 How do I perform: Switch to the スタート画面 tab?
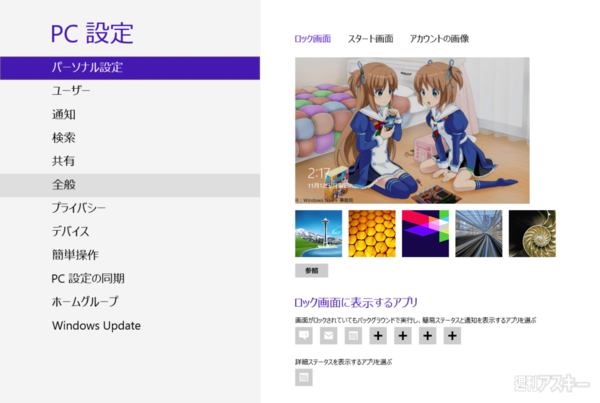[x=370, y=39]
